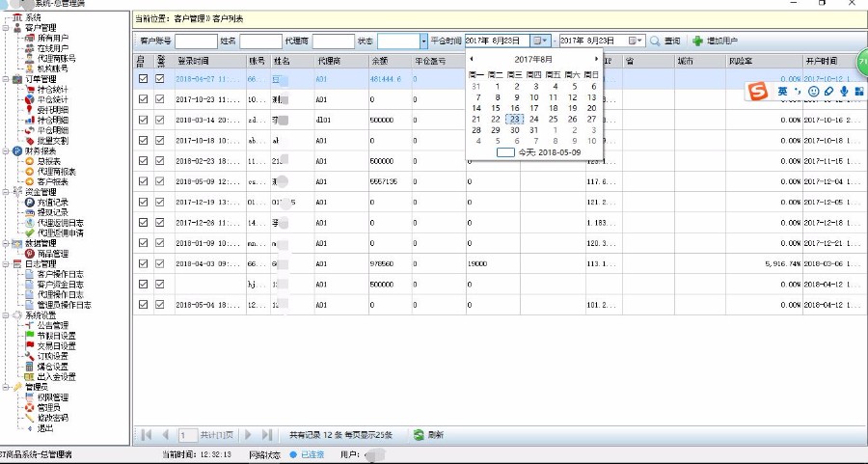Image resolution: width=868 pixels, height=464 pixels.
Task: Open 节假日设置 green flag item
Action: [57, 336]
